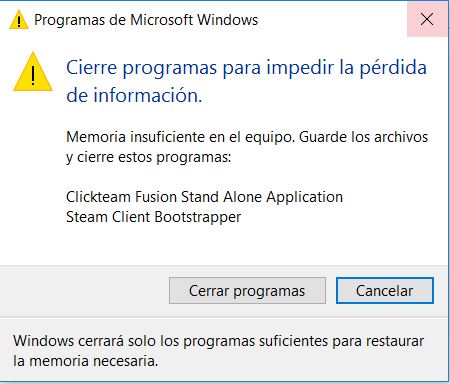The height and width of the screenshot is (384, 450).
Task: Click the 'la memoria necesaria.' footer line
Action: (x=85, y=361)
